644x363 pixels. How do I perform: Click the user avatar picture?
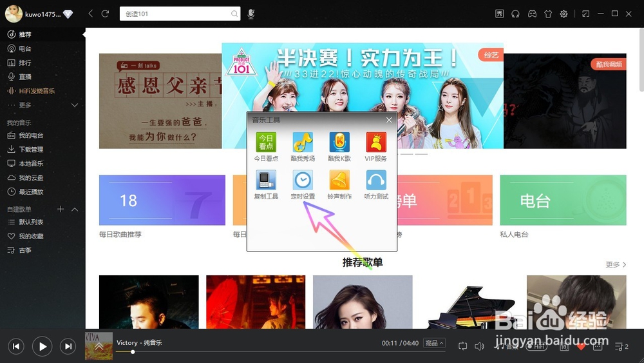(14, 14)
